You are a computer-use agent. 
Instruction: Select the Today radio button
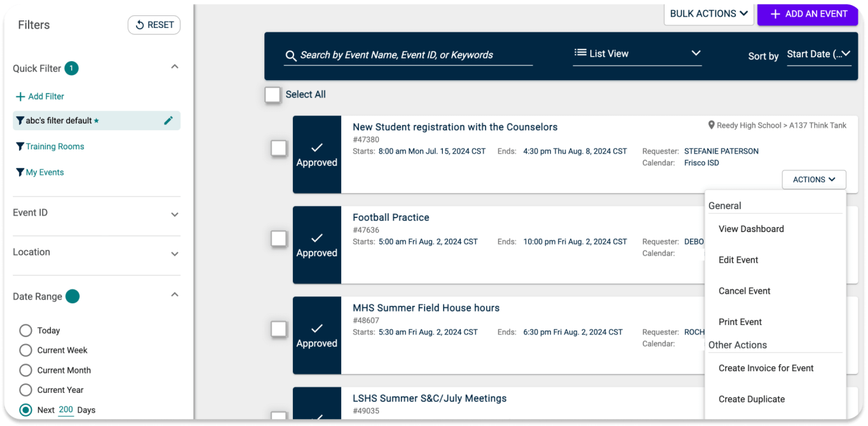(25, 330)
